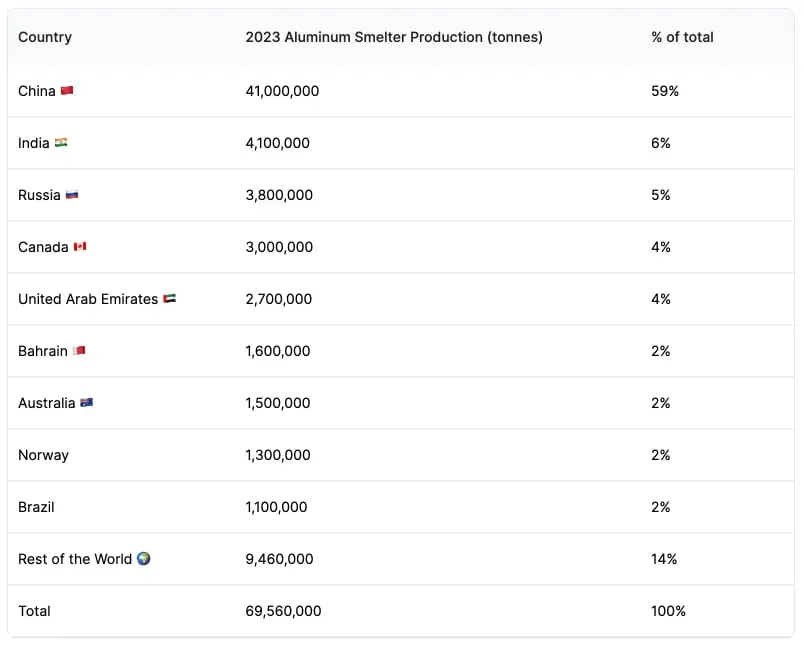Click the Russia flag icon
The width and height of the screenshot is (804, 647).
tap(72, 195)
